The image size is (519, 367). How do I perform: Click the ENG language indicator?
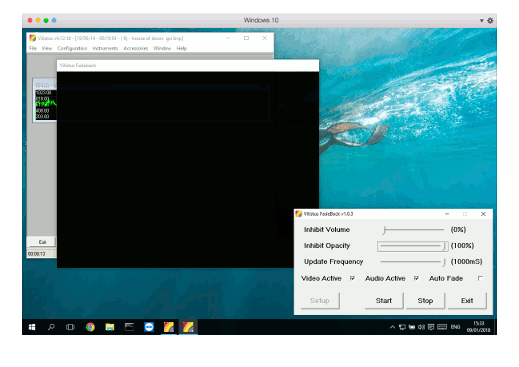point(455,327)
